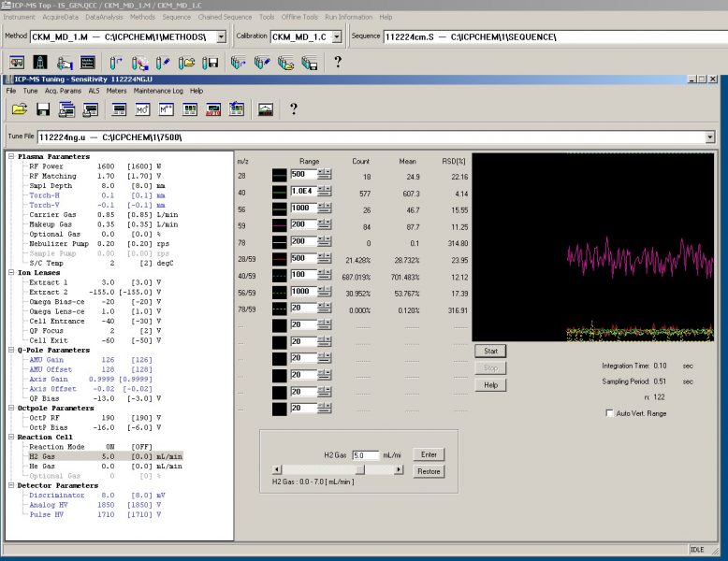Click the plasma torch icon
The image size is (728, 561).
(x=40, y=63)
